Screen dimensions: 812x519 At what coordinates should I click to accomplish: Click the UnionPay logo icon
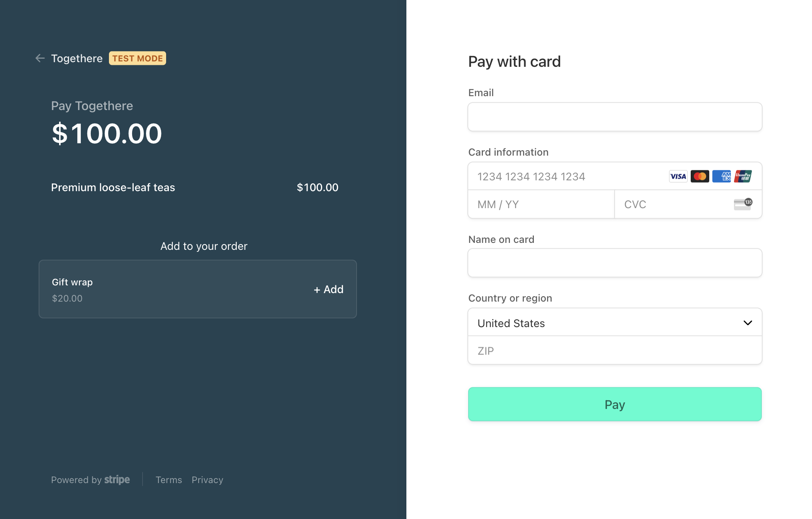click(743, 176)
